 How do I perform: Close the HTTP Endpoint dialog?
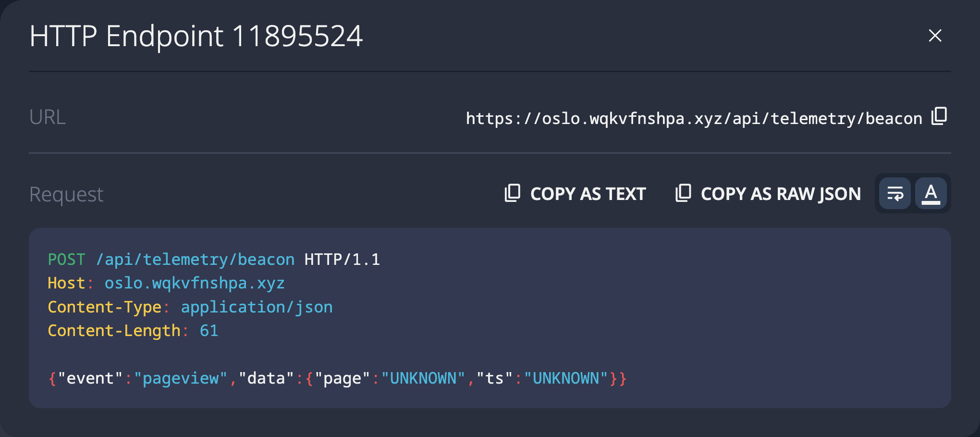[935, 36]
